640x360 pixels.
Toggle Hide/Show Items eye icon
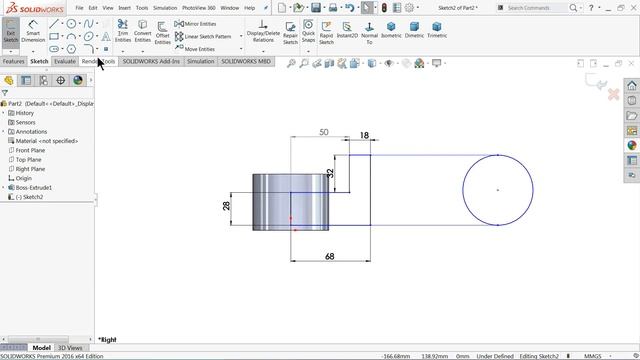click(389, 63)
